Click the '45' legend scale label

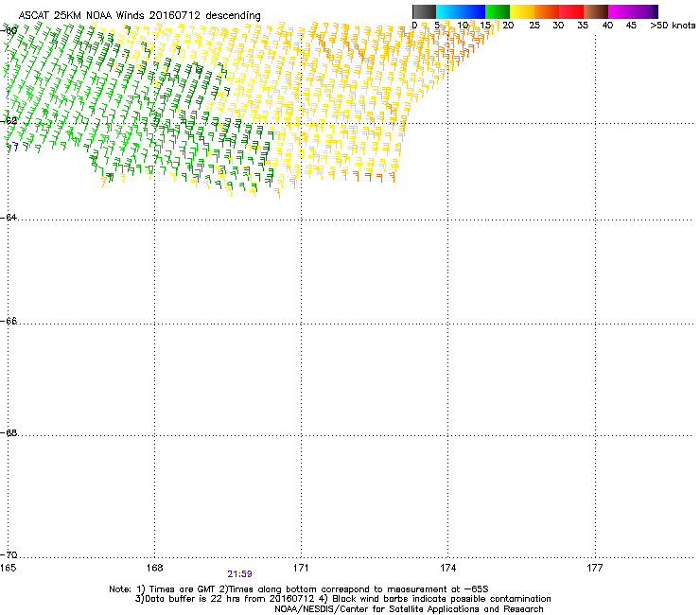(x=631, y=26)
